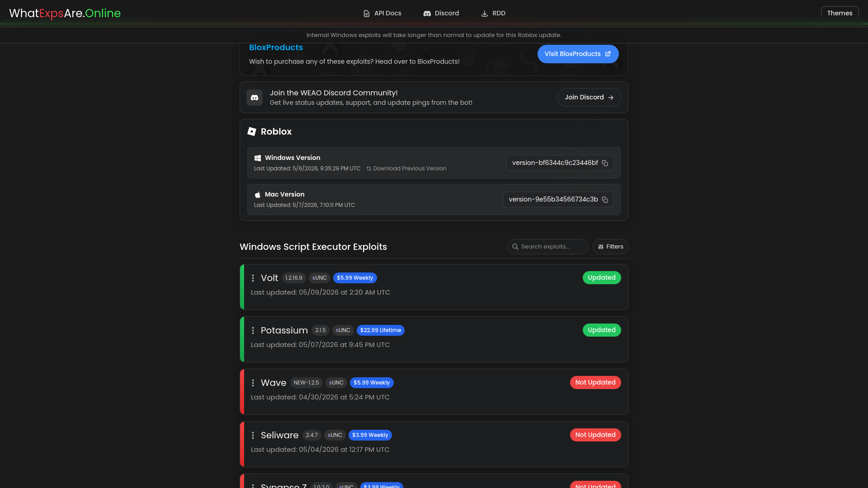Click Wave's $5.99 Weekly price badge
The image size is (868, 488).
[x=372, y=383]
